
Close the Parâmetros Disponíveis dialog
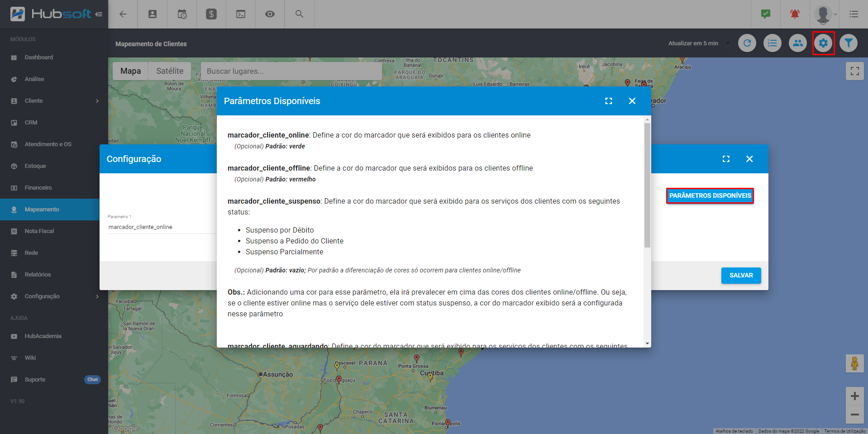(x=632, y=101)
